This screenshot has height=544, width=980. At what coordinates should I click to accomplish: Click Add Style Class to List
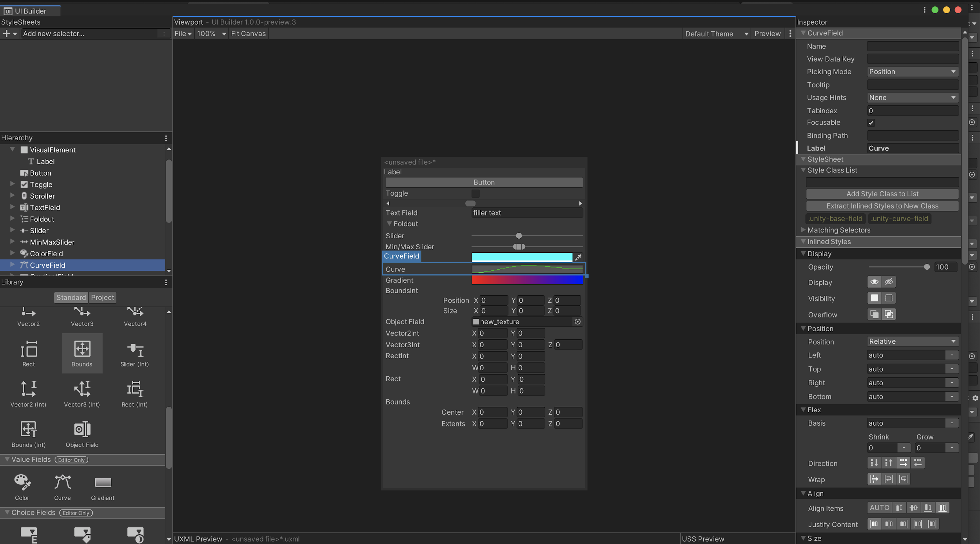click(x=882, y=194)
